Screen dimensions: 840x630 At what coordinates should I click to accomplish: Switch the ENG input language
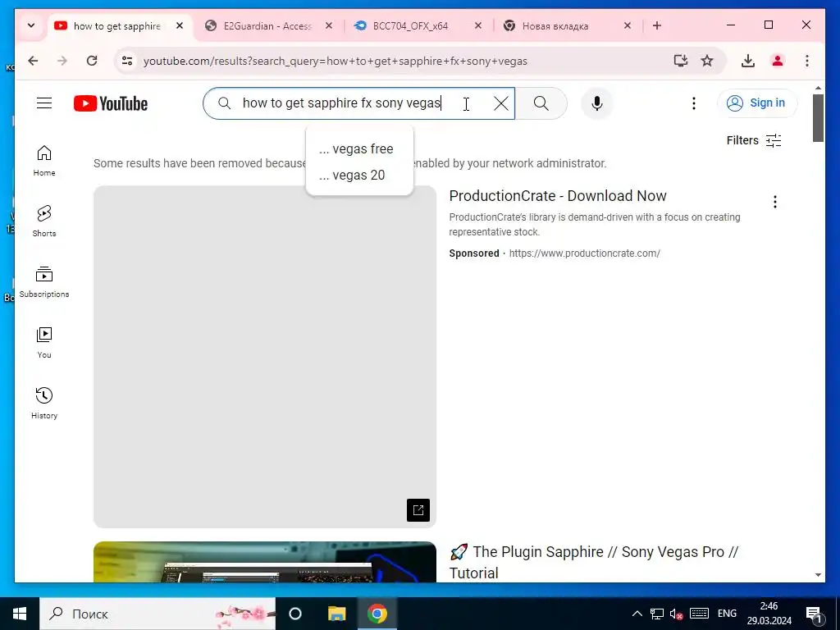pos(727,614)
